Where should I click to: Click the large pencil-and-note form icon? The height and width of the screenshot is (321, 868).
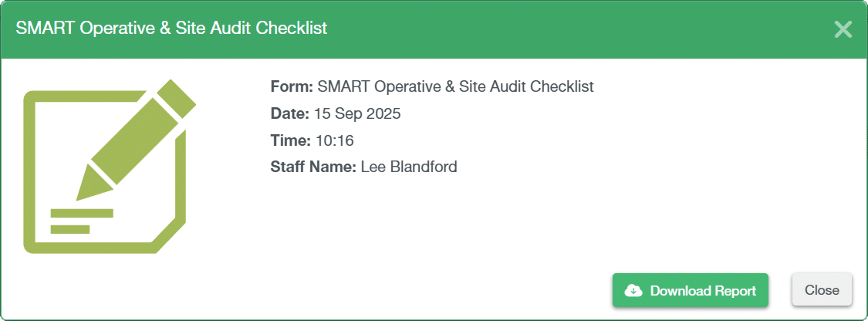110,167
